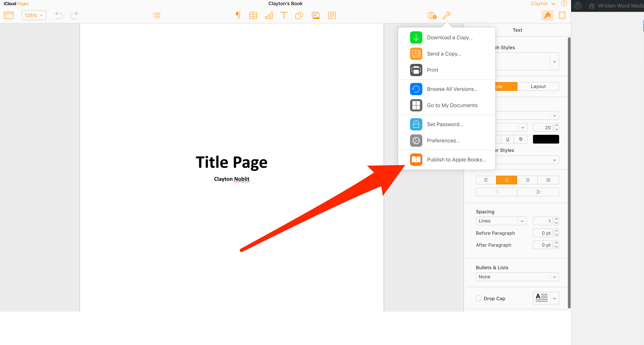Select Publish to Apple Books
This screenshot has width=644, height=345.
447,159
